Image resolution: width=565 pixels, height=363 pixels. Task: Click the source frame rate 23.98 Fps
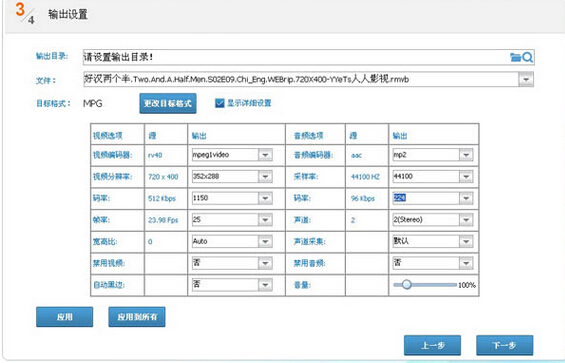pos(163,220)
